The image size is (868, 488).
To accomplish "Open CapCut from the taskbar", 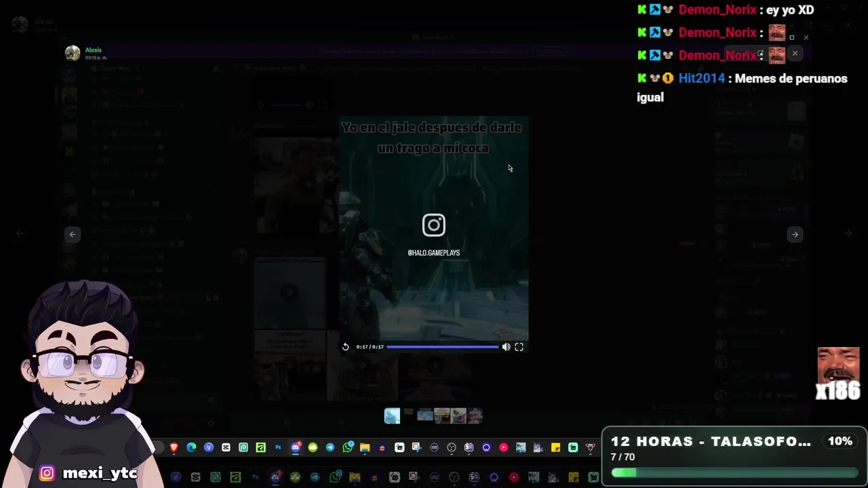I will coord(226,447).
